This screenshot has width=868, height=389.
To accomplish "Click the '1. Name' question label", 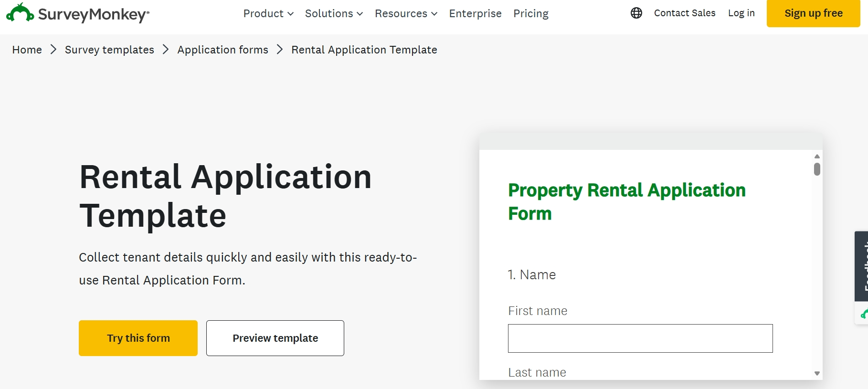I will tap(532, 274).
